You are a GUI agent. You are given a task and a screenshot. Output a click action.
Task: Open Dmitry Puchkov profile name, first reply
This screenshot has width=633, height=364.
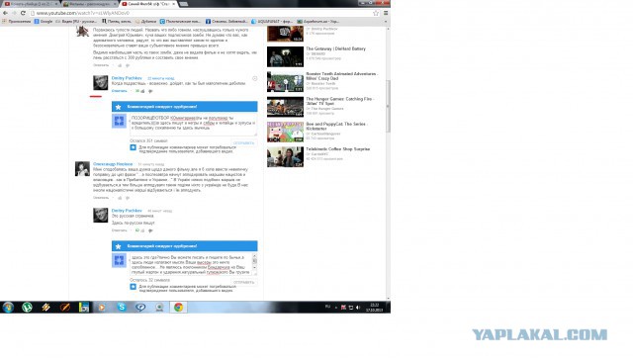tap(127, 78)
